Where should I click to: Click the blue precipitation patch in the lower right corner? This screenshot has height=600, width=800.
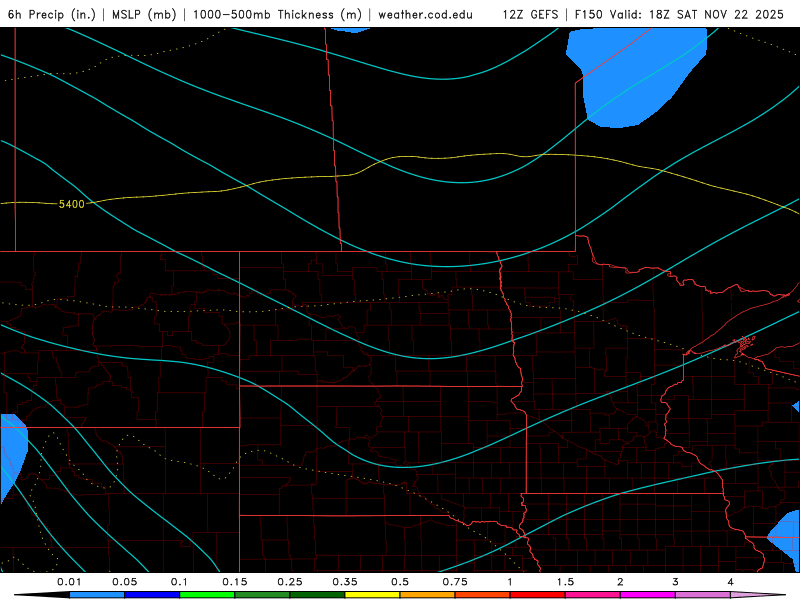[x=787, y=539]
